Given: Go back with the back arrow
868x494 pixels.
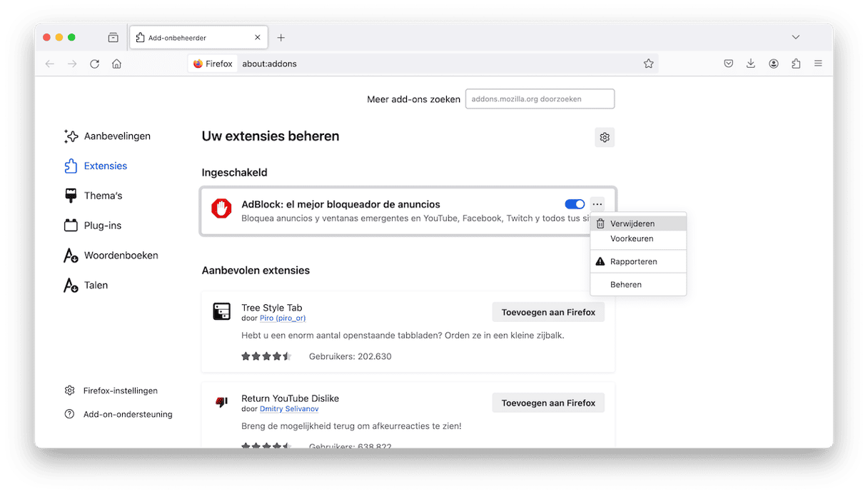Looking at the screenshot, I should 49,64.
